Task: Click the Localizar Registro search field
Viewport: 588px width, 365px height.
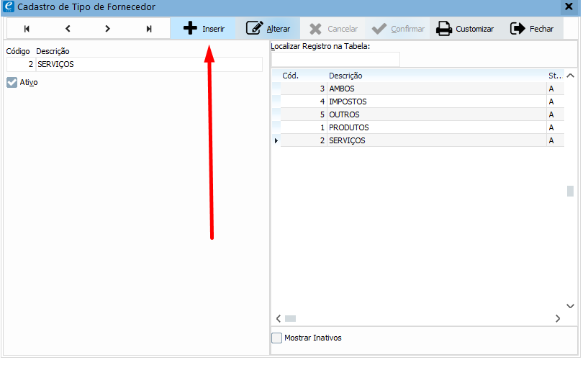Action: coord(335,60)
